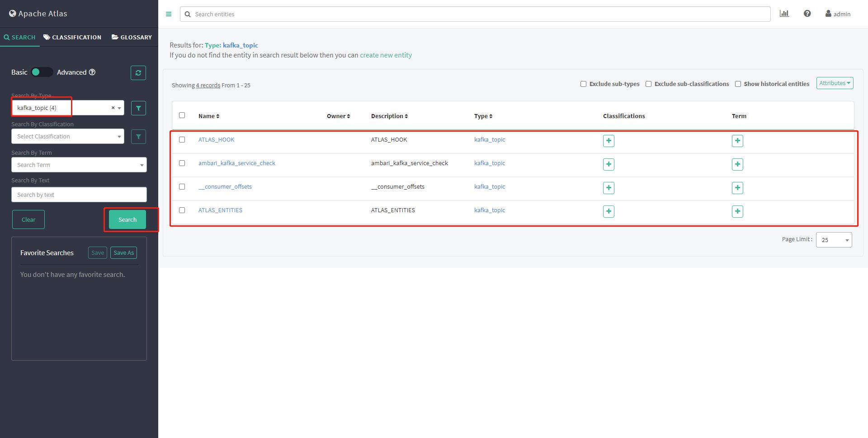Switch to the CLASSIFICATION tab
Screen dimensions: 868x438
[72, 37]
